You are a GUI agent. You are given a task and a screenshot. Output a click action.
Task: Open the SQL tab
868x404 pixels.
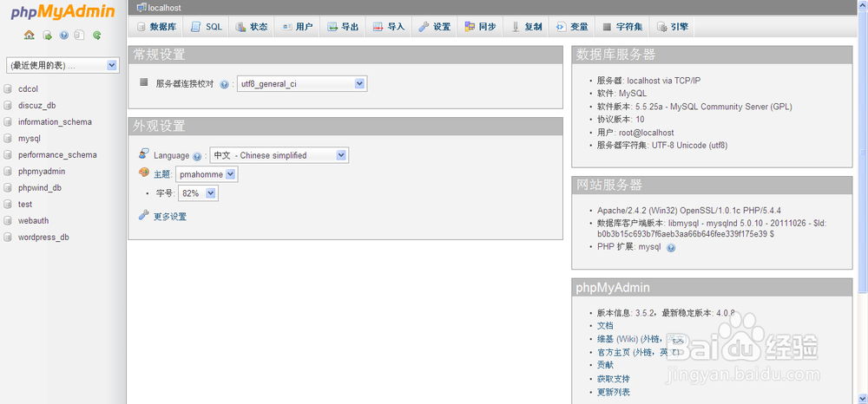(x=207, y=27)
